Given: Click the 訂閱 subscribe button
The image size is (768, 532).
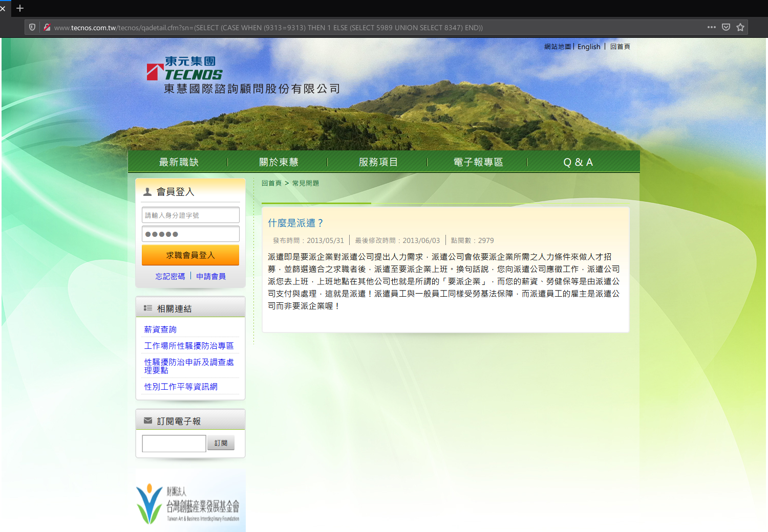Looking at the screenshot, I should pos(221,443).
